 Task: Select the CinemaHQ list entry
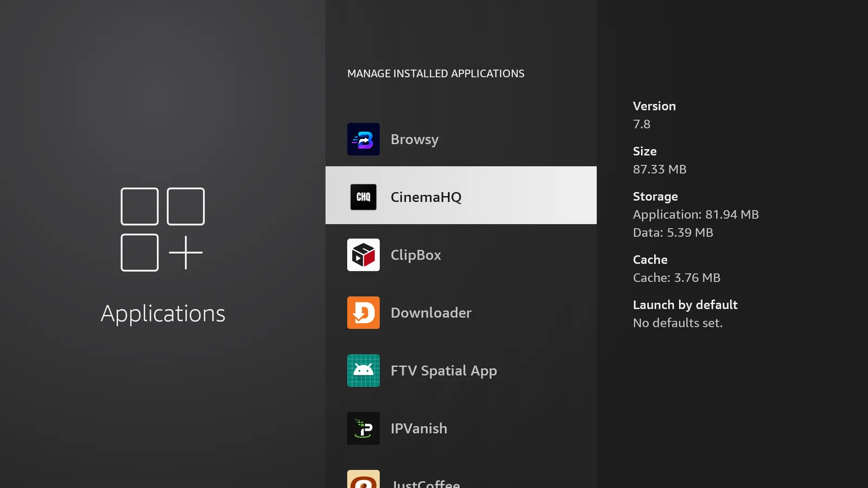pos(461,195)
